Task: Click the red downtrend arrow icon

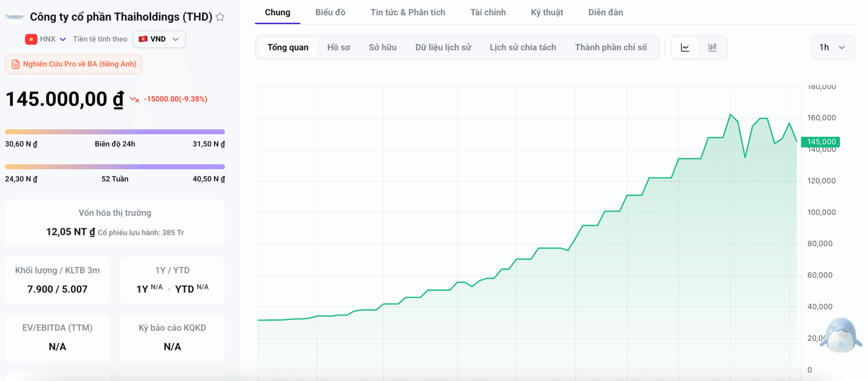Action: pos(134,99)
